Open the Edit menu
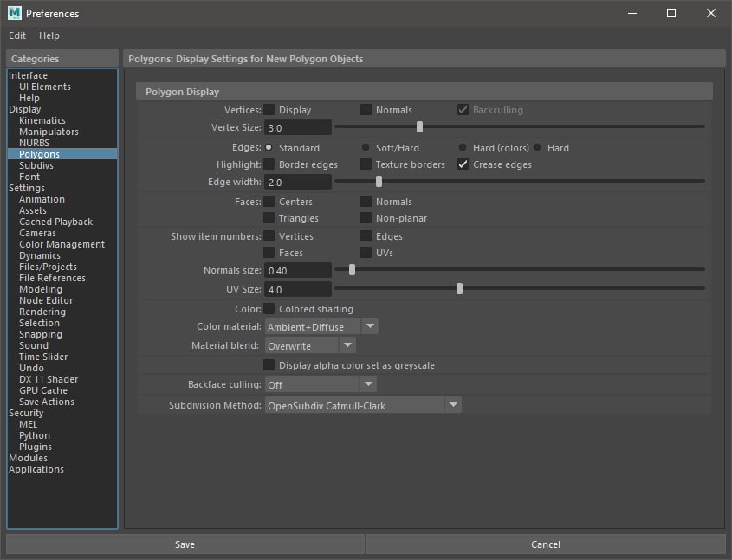 [17, 35]
